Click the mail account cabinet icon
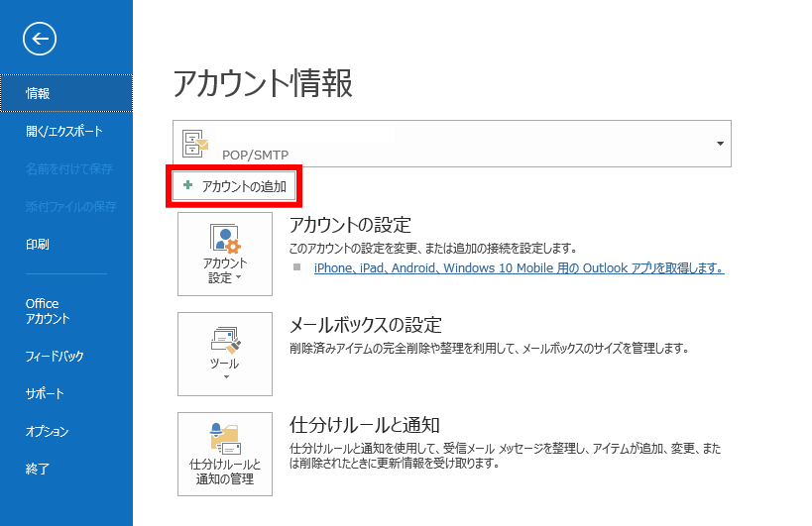The width and height of the screenshot is (812, 526). click(195, 144)
